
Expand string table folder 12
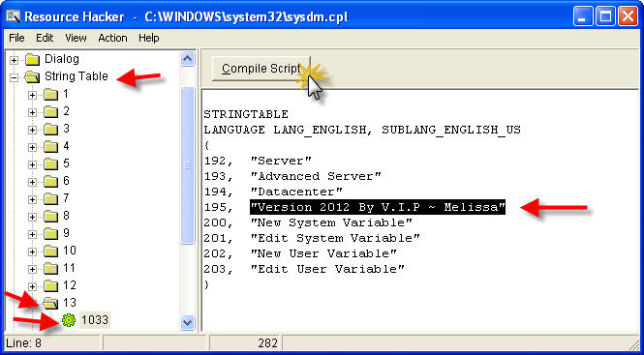tap(32, 286)
